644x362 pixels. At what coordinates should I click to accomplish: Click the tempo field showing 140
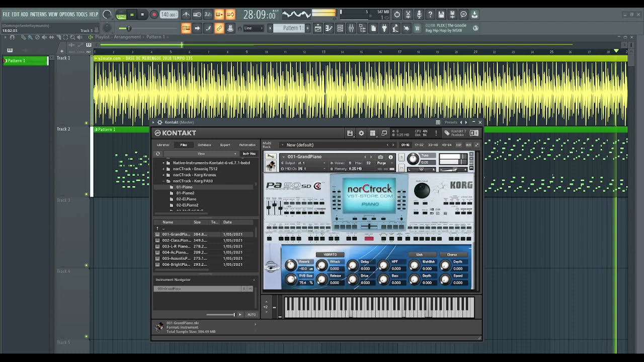tap(169, 15)
